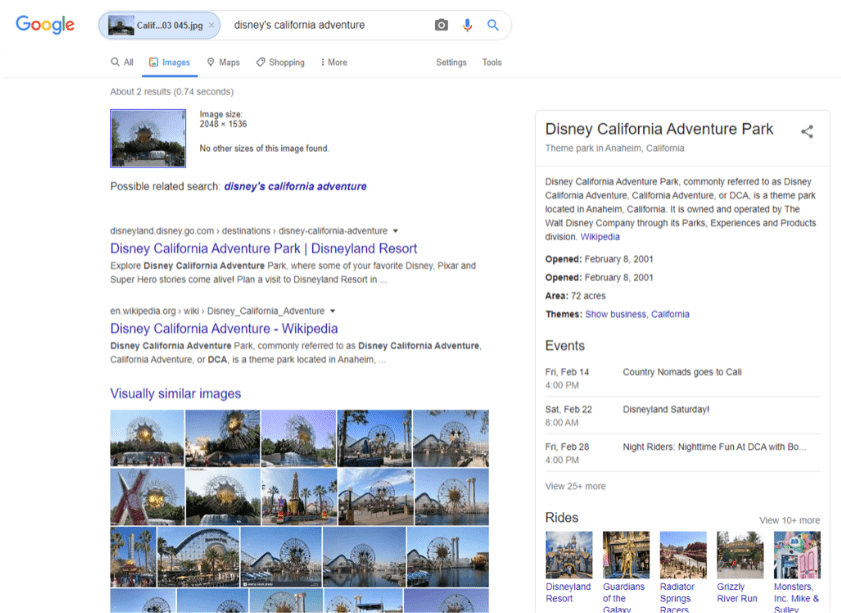Share the Disney California Adventure Park panel

[x=807, y=131]
